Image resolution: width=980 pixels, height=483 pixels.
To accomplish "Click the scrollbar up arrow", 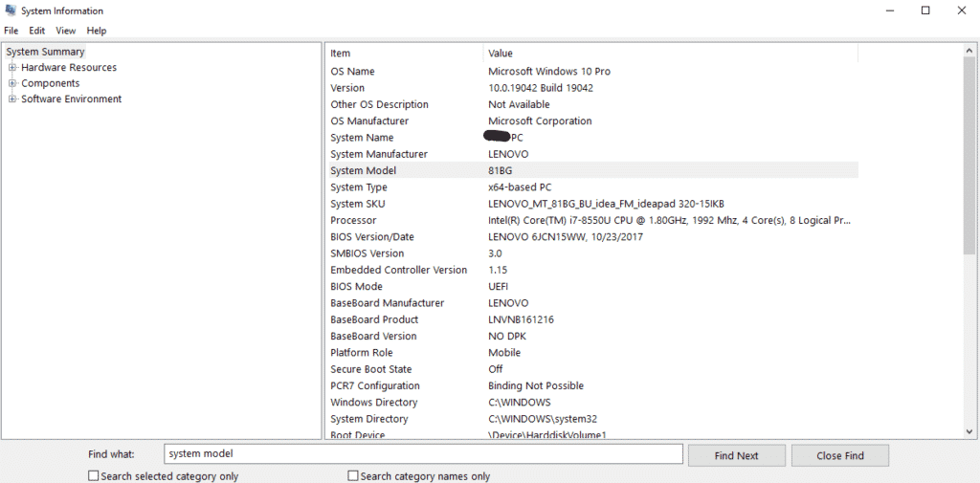I will coord(969,51).
